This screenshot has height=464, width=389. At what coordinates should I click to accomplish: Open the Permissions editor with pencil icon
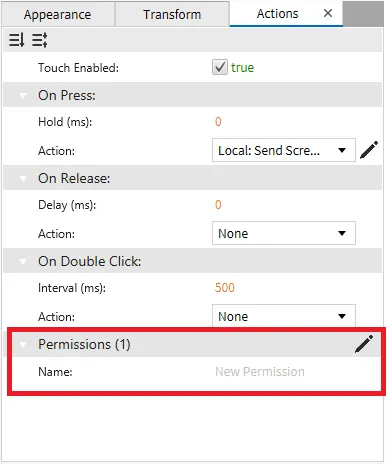point(364,344)
